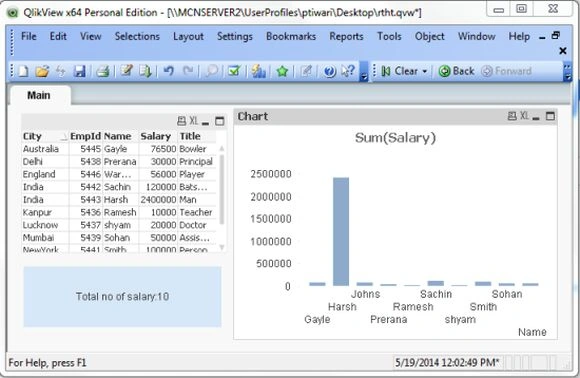Click the Salary column header
This screenshot has height=378, width=580.
click(158, 136)
